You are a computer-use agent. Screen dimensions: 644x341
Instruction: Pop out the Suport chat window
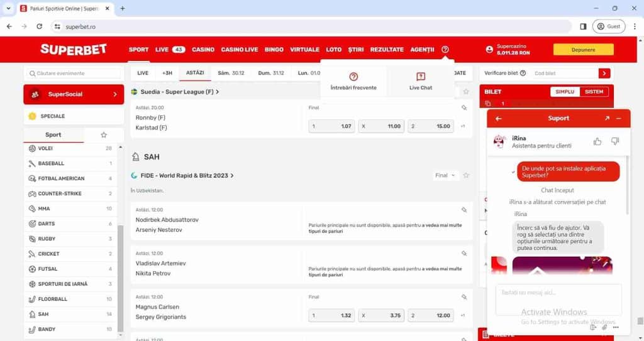click(x=607, y=118)
